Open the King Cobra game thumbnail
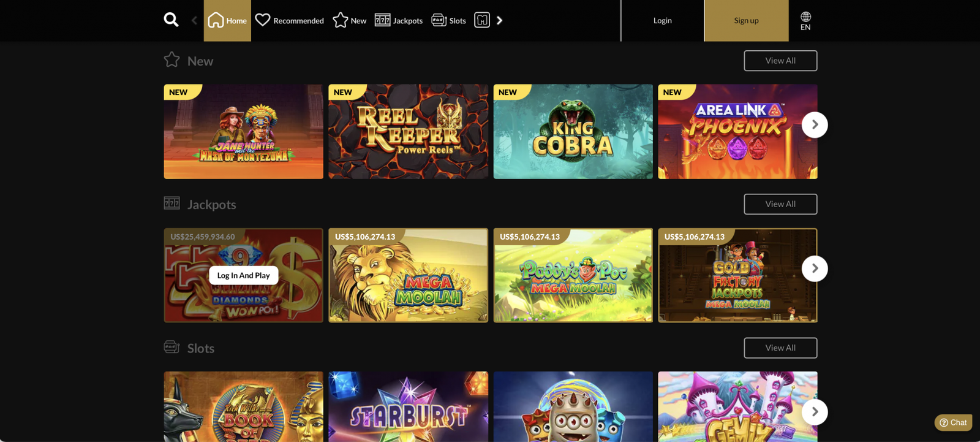The width and height of the screenshot is (980, 442). 573,132
